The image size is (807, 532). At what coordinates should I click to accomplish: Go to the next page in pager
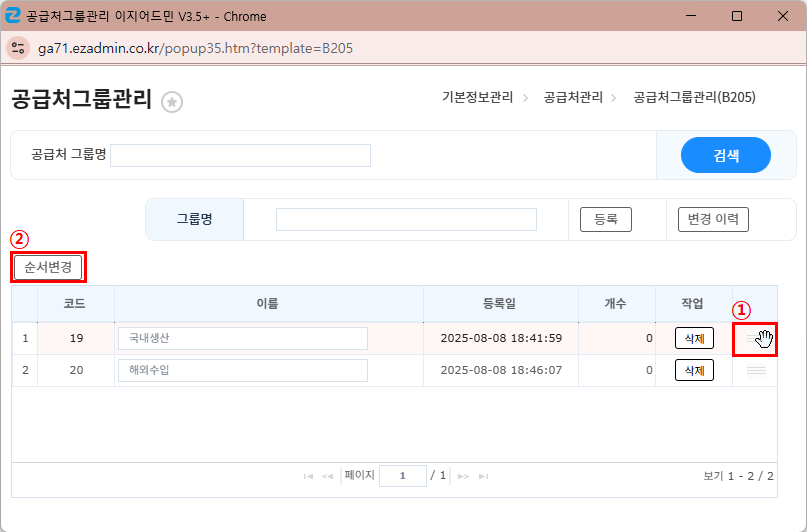click(462, 477)
